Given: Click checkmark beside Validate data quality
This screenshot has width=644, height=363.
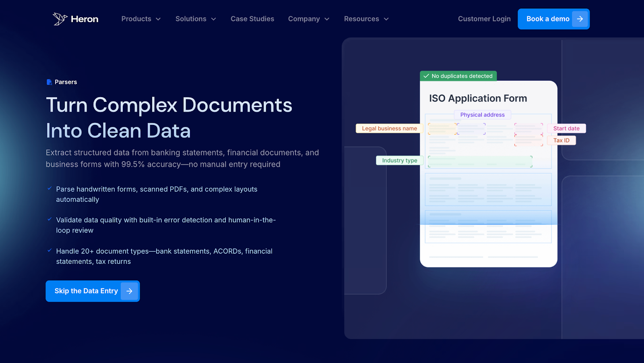Looking at the screenshot, I should (50, 219).
